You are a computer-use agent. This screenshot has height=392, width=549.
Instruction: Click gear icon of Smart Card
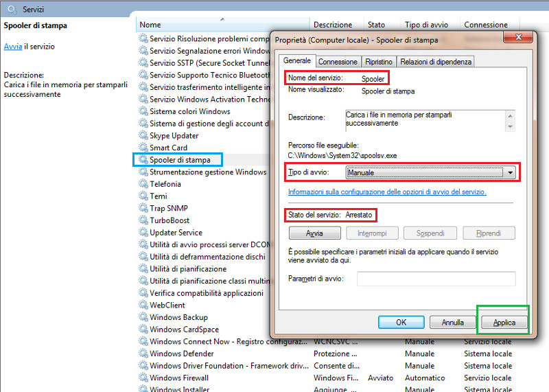point(143,147)
